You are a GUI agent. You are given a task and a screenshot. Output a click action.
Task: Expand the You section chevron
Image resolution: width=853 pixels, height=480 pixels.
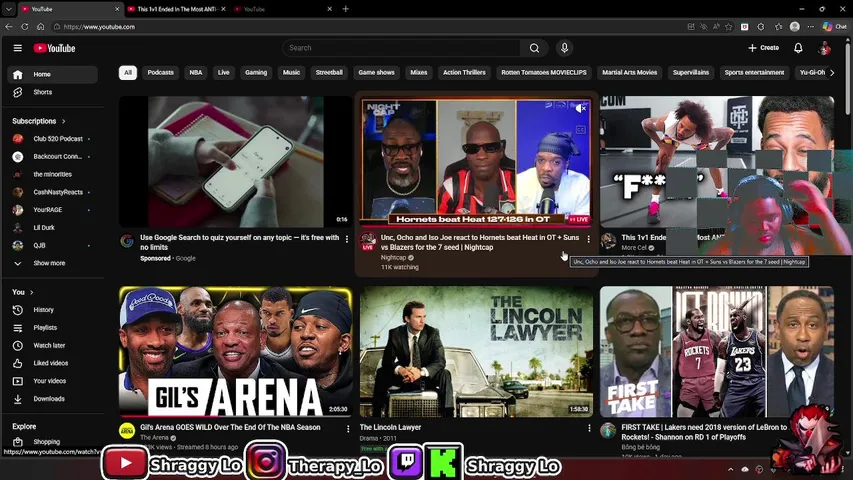[32, 292]
